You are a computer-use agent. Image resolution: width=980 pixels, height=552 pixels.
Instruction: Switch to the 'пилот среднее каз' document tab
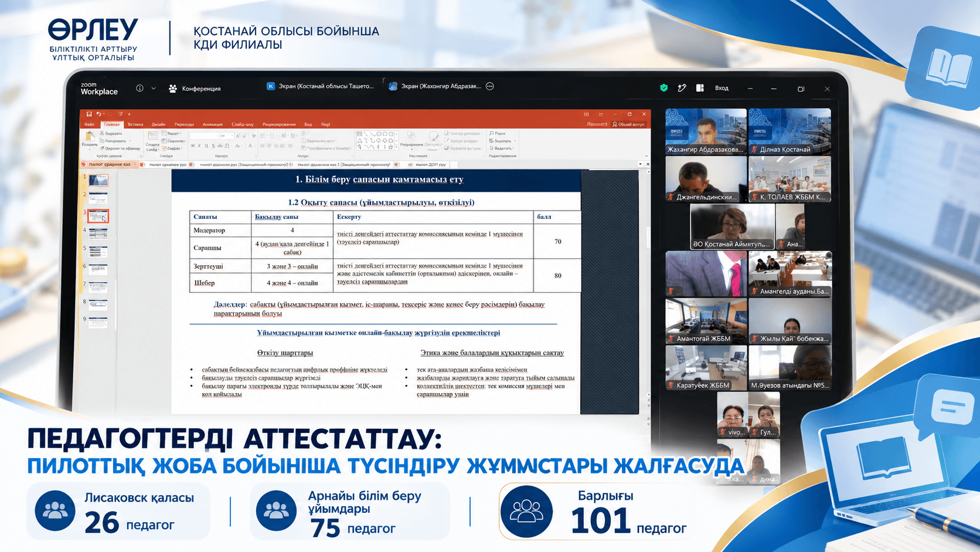point(110,164)
